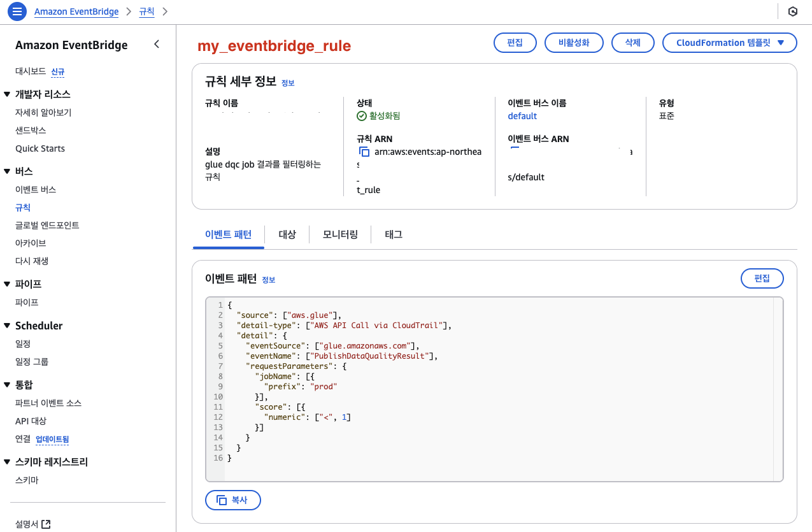Collapse the Scheduler section
The width and height of the screenshot is (812, 532).
point(8,326)
